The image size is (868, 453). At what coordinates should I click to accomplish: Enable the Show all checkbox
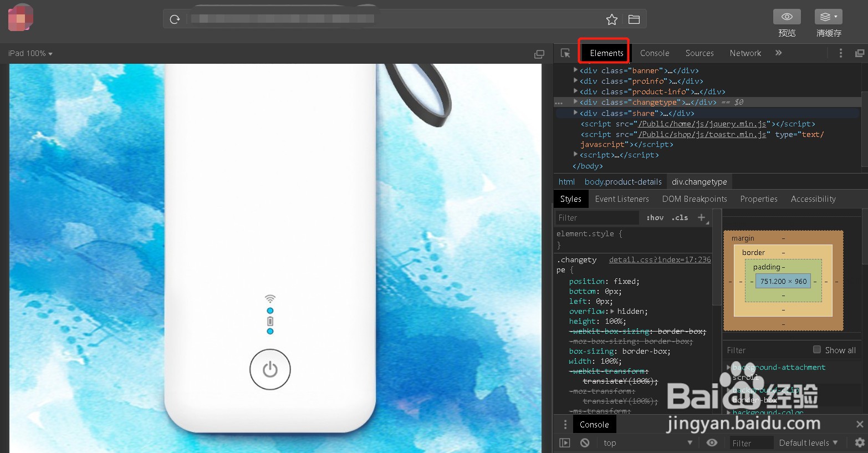(816, 349)
